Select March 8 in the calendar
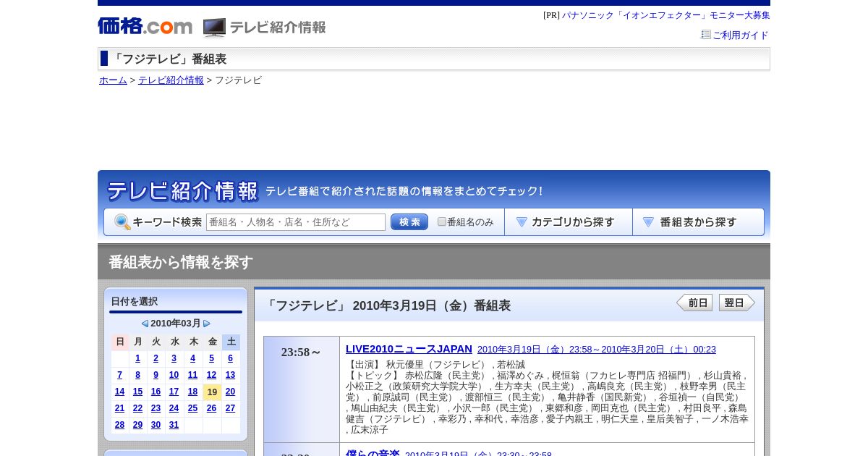Viewport: 868px width, 456px height. [x=138, y=375]
